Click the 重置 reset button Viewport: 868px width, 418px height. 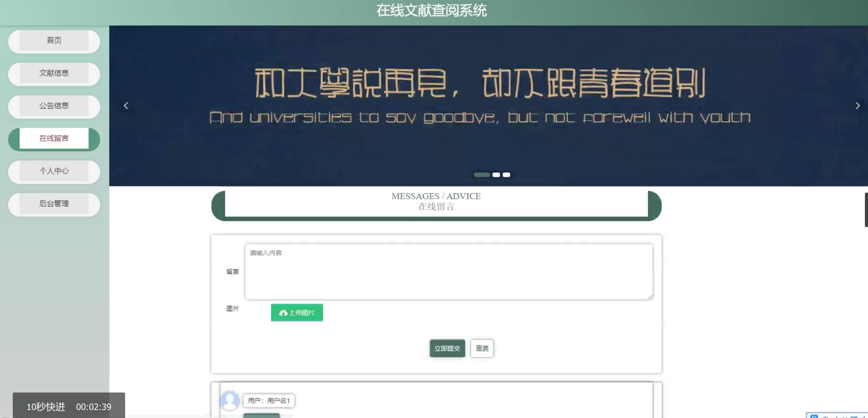(x=482, y=348)
